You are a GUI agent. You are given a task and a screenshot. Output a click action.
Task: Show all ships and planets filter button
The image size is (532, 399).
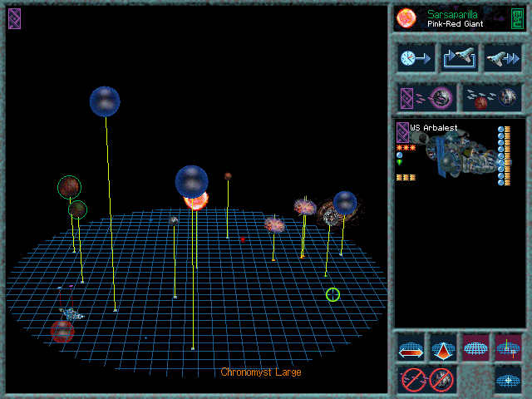point(492,98)
